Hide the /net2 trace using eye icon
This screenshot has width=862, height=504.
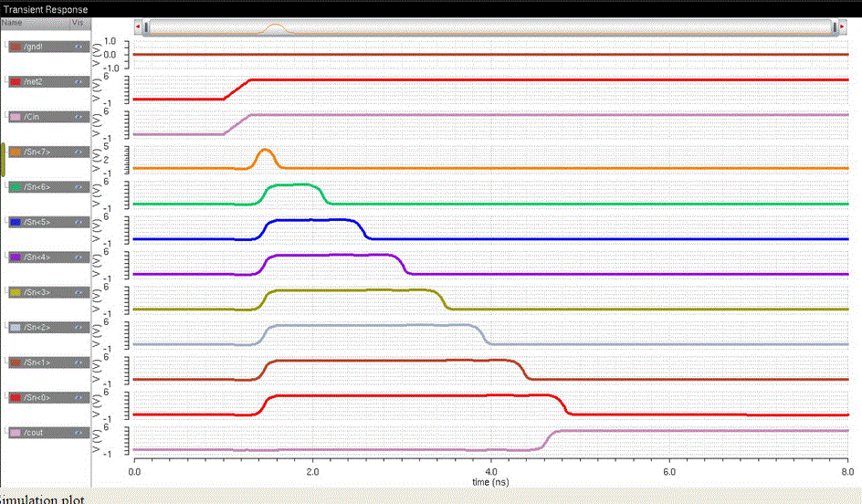[79, 82]
